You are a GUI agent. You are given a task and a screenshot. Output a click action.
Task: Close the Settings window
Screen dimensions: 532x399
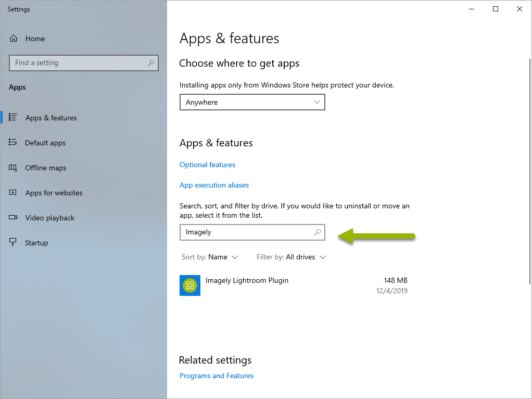[x=520, y=9]
